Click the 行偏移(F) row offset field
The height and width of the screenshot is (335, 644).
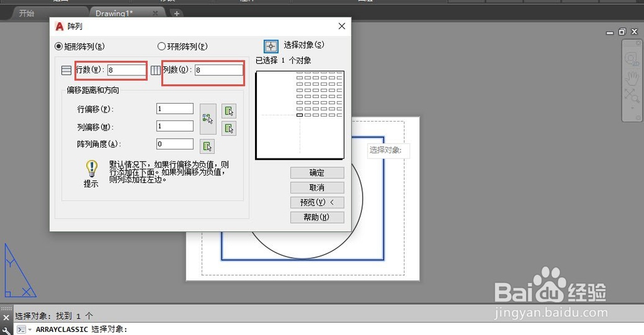[x=175, y=108]
